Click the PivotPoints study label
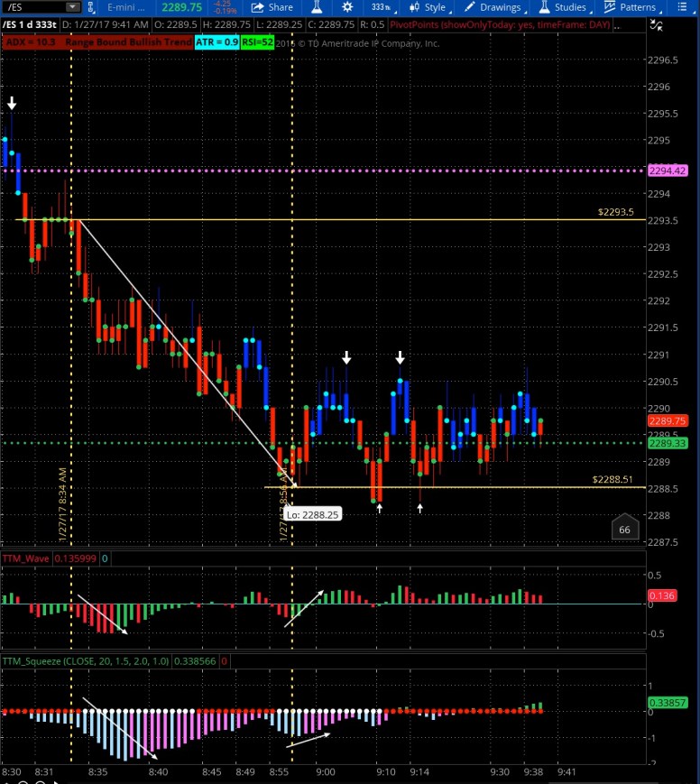This screenshot has height=784, width=700. (500, 24)
